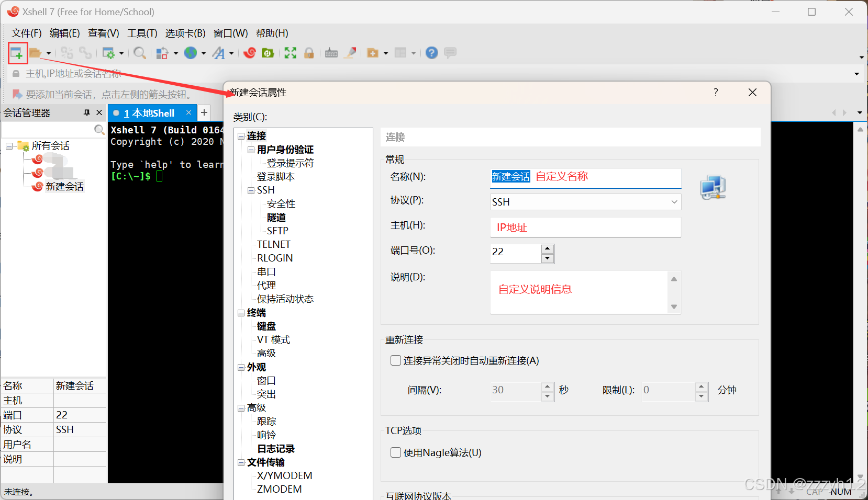Collapse the 所有会话 folder in session manager
The image size is (868, 500).
coord(9,146)
